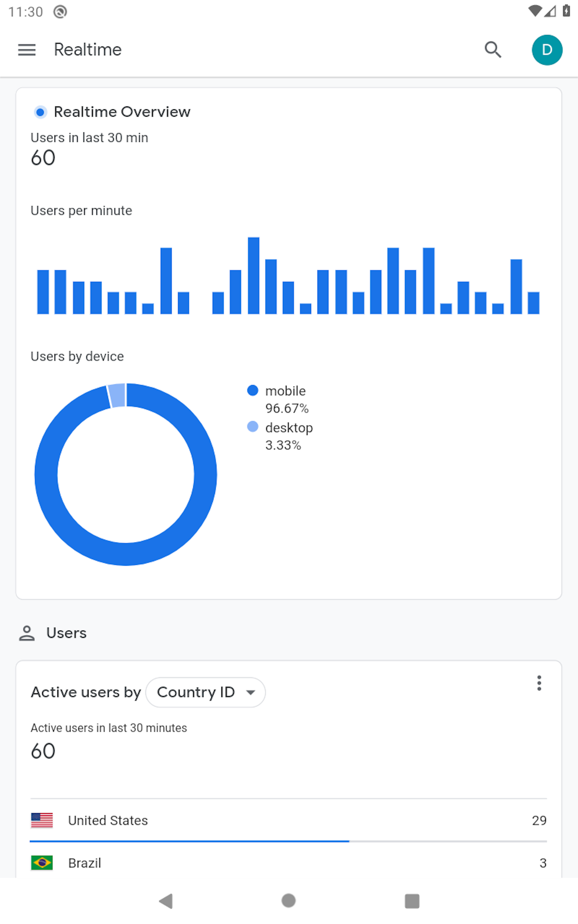This screenshot has width=578, height=924.
Task: Tap the 'Users per minute' label
Action: coord(81,211)
